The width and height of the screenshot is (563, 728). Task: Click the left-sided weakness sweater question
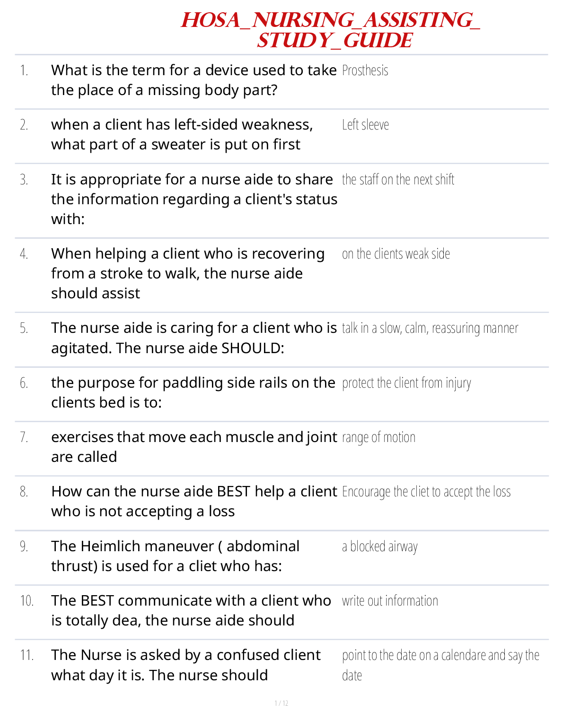pos(182,134)
